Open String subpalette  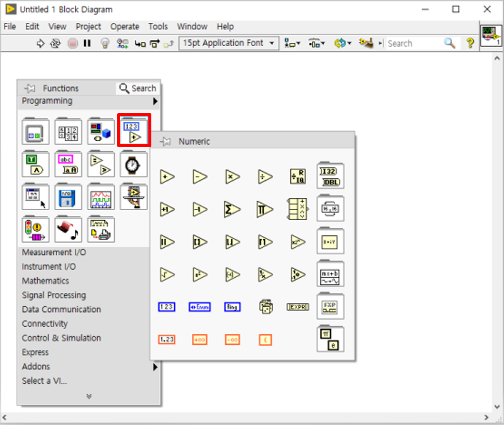(x=68, y=164)
